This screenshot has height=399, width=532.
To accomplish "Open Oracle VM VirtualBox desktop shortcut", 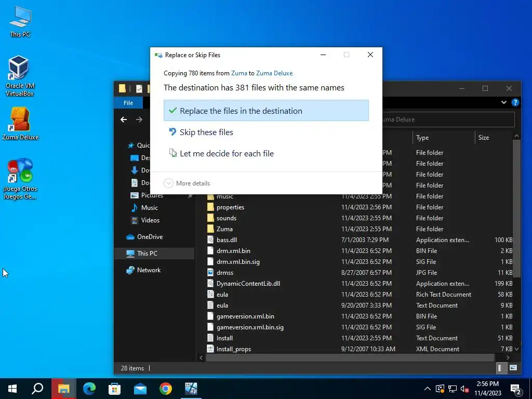I will point(19,76).
